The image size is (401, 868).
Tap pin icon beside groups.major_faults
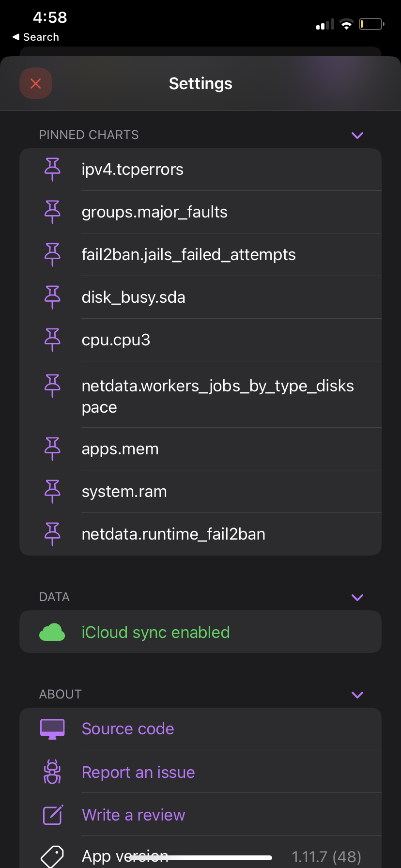[52, 212]
